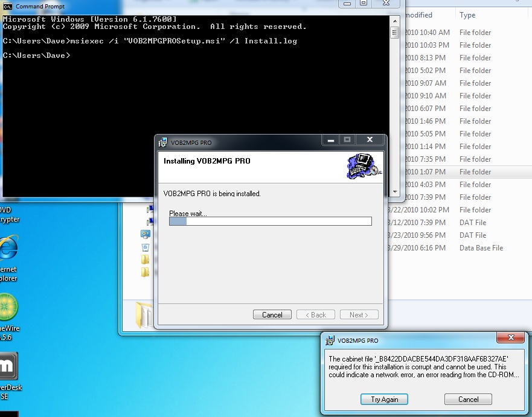Click the error dialog title bar icon
The image size is (532, 417).
coord(330,340)
